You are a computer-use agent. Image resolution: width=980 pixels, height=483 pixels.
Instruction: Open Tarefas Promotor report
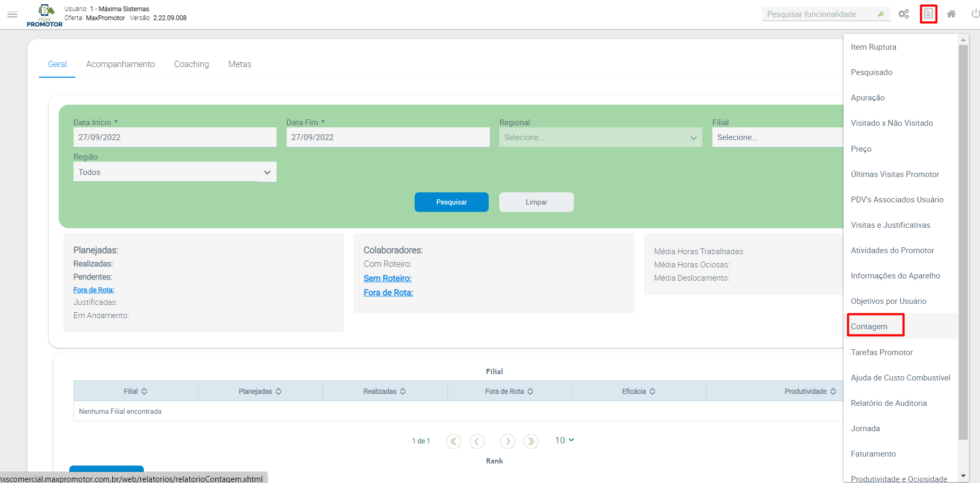point(882,352)
